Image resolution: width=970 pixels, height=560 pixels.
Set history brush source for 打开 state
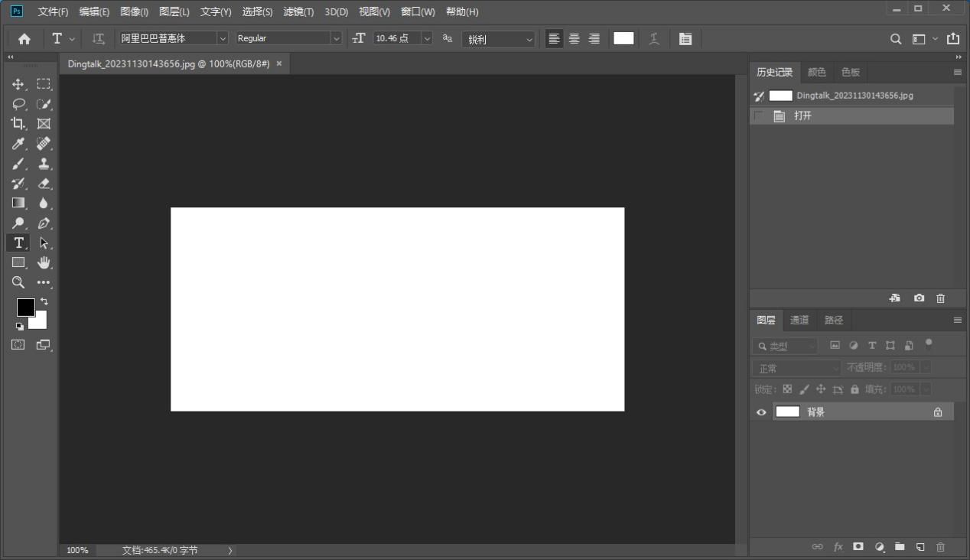[x=759, y=116]
